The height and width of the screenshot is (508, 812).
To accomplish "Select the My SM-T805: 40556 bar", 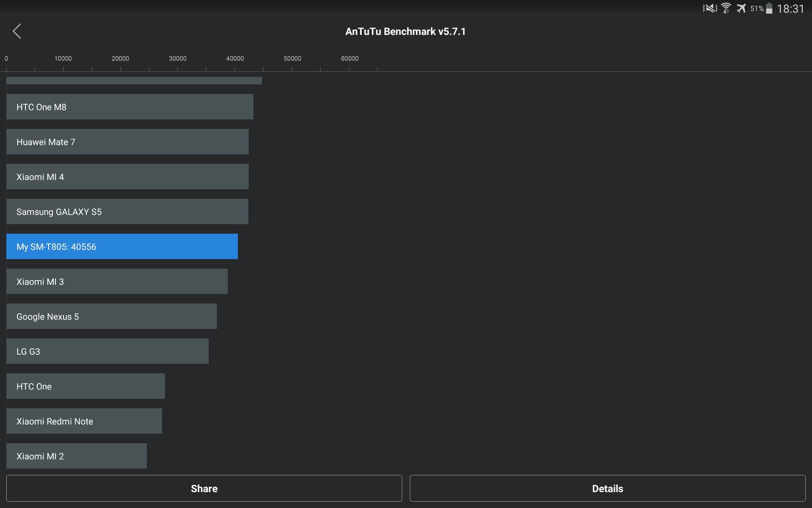I will click(x=122, y=246).
